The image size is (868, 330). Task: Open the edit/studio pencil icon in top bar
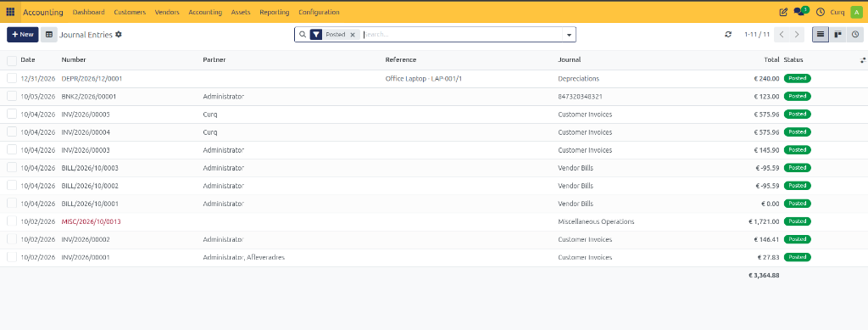[783, 12]
